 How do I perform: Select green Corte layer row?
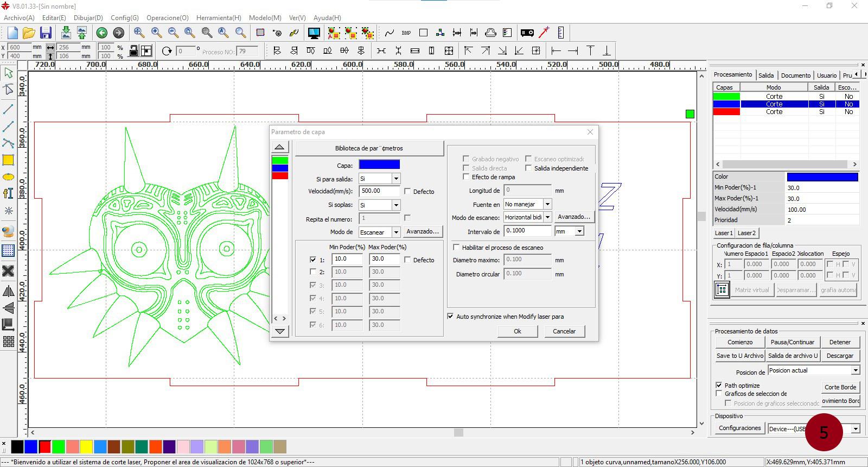(x=786, y=96)
